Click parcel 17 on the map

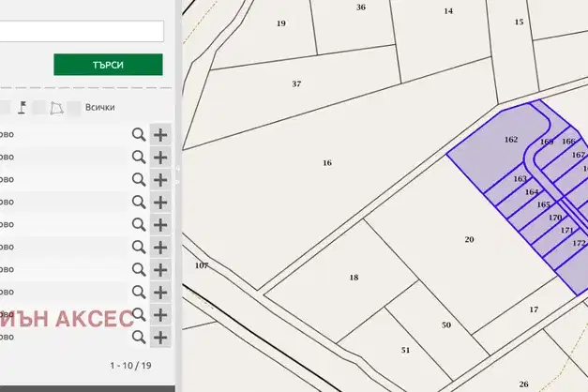[534, 309]
